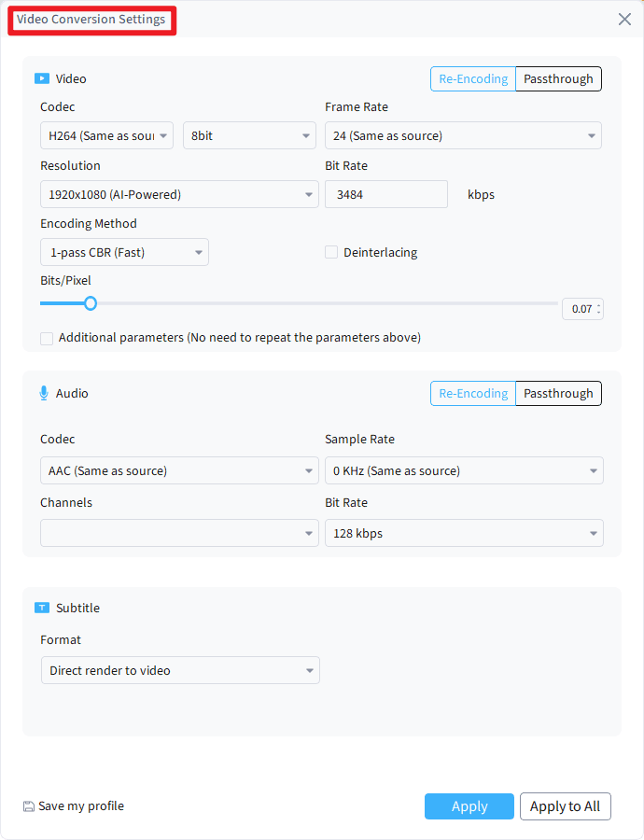Click Apply to All
This screenshot has width=644, height=840.
click(x=565, y=805)
